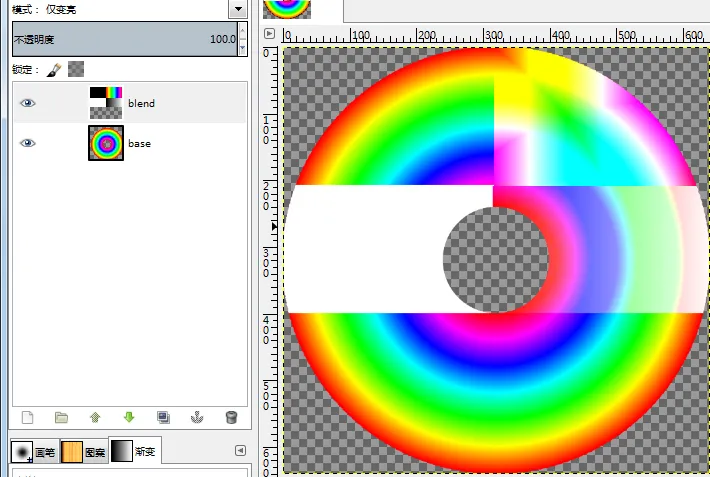Viewport: 710px width, 477px height.
Task: Open the brushes dock tab menu arrow
Action: tap(240, 450)
